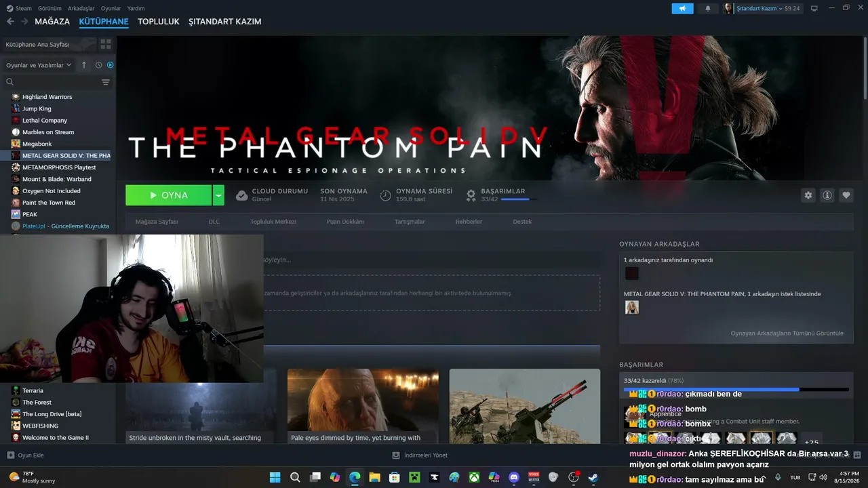Viewport: 868px width, 488px height.
Task: Go back with the navigation arrow
Action: tap(10, 22)
